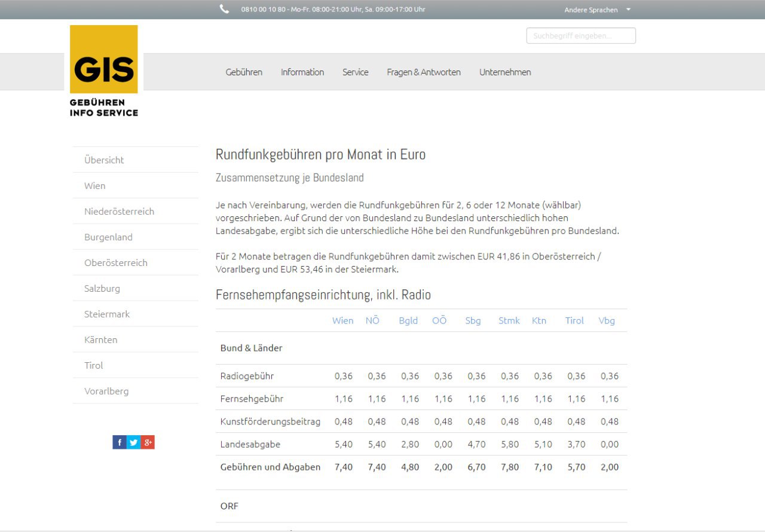Click the Fernsehgebühr row label
The image size is (765, 532).
252,399
